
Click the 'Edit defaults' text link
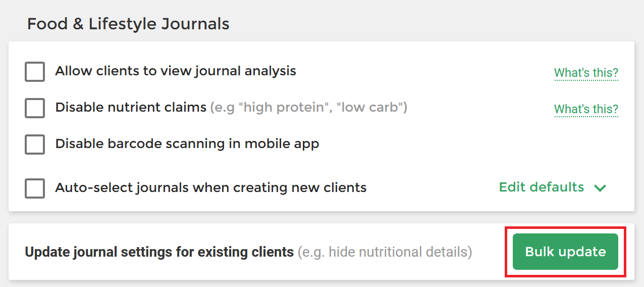542,187
